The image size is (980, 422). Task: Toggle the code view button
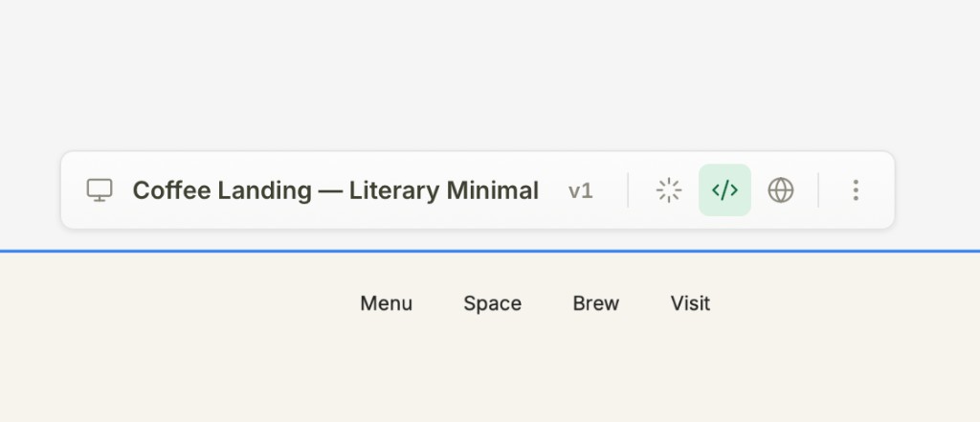coord(725,190)
